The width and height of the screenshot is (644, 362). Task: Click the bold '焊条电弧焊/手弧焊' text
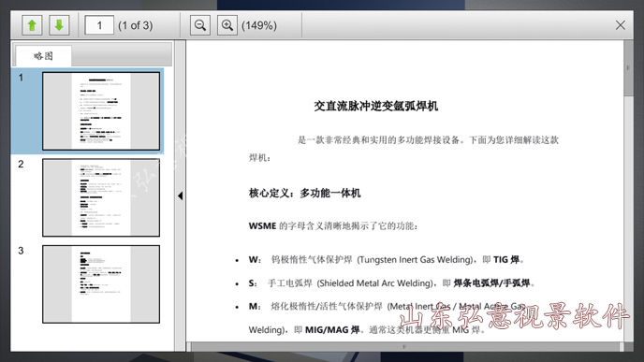(x=491, y=283)
